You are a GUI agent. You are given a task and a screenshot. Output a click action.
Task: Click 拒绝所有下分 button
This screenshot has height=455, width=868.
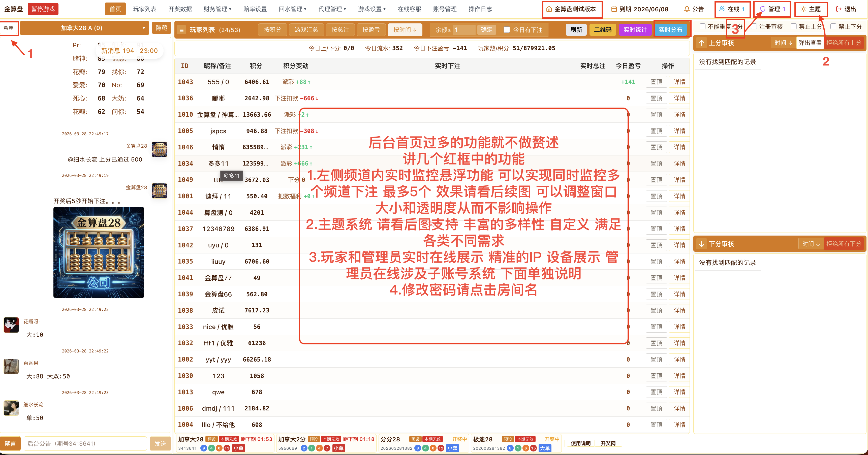point(844,244)
